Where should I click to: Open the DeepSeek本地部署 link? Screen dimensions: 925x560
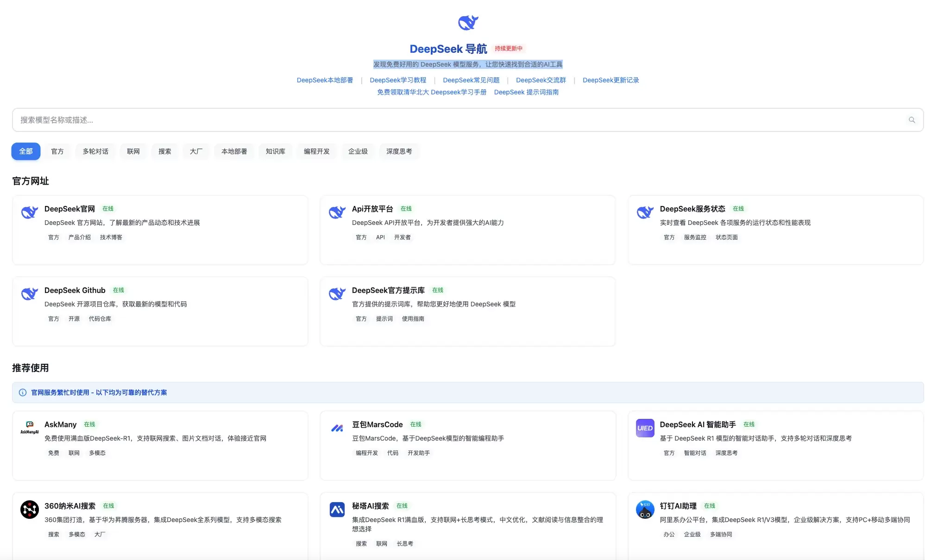coord(325,80)
